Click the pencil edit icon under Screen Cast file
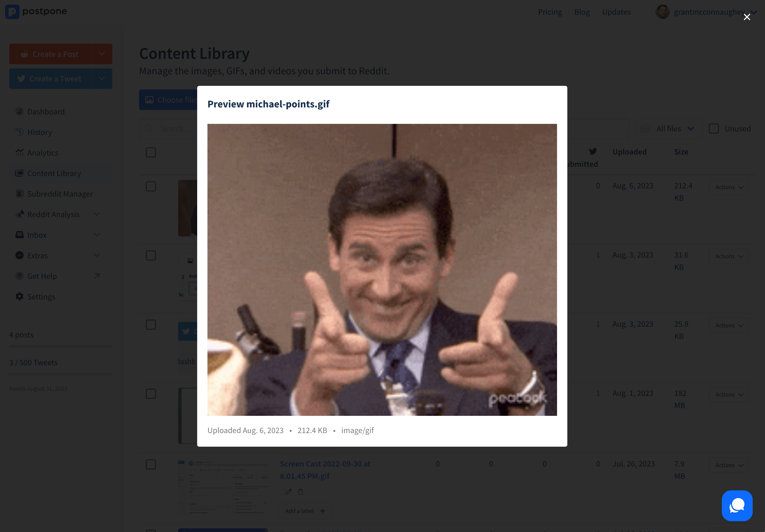 coord(288,492)
